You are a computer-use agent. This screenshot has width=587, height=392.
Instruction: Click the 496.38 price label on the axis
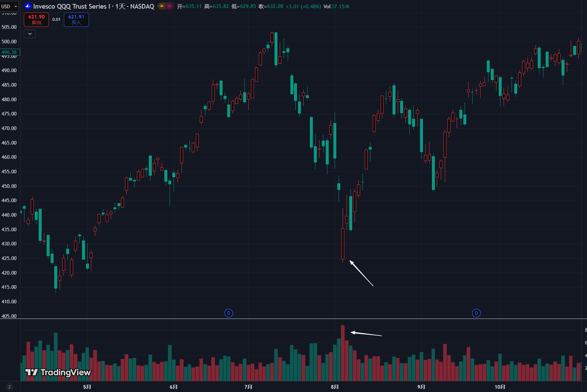(10, 52)
